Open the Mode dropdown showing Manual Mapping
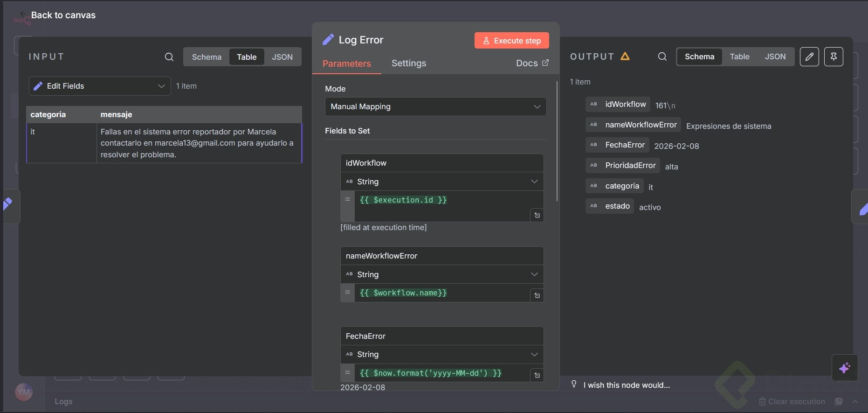Screen dimensions: 868x413 [435, 106]
